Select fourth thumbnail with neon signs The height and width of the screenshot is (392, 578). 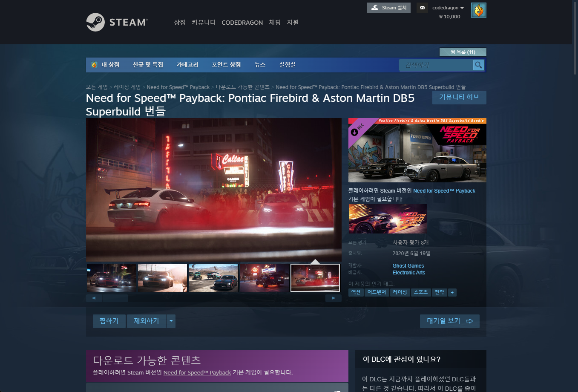coord(265,278)
